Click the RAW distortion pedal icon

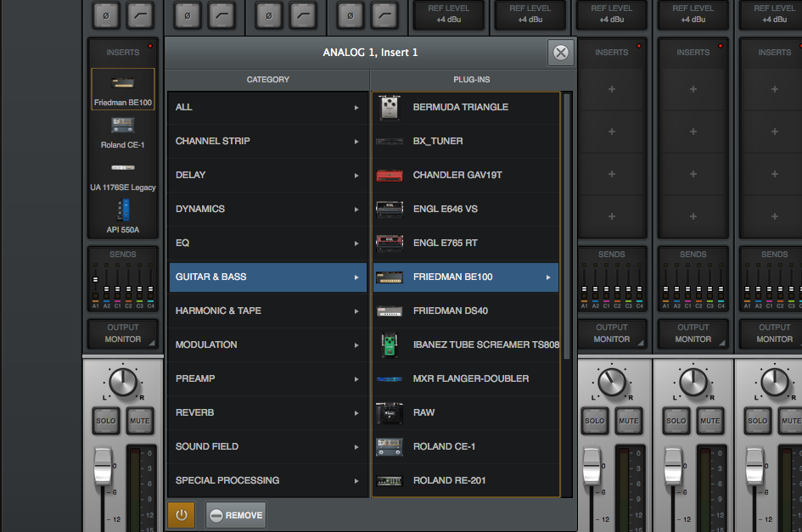390,413
